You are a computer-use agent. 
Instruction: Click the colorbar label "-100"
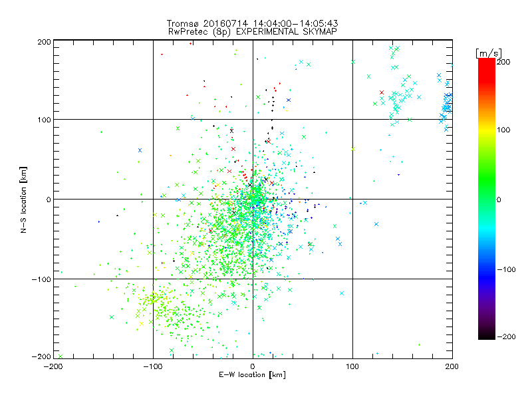(506, 269)
